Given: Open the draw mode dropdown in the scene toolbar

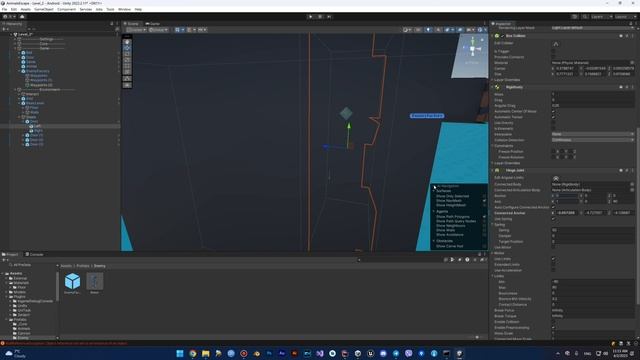Looking at the screenshot, I should (x=407, y=30).
